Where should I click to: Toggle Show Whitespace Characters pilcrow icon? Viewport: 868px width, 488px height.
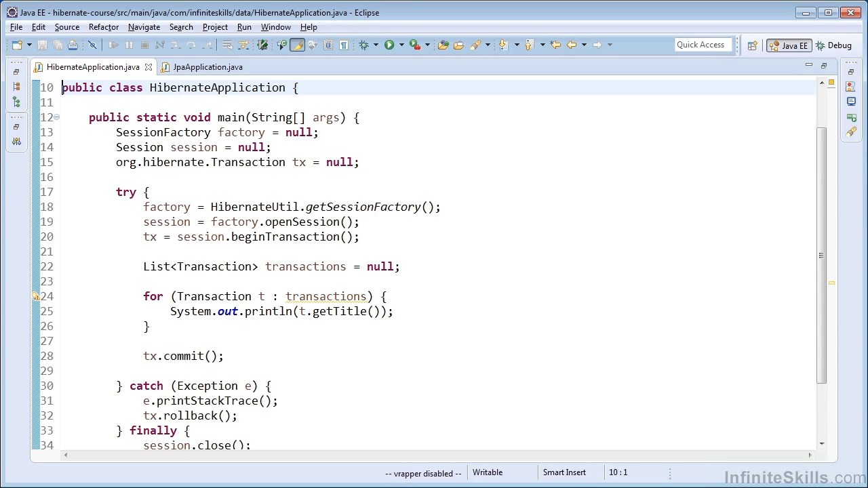[344, 45]
